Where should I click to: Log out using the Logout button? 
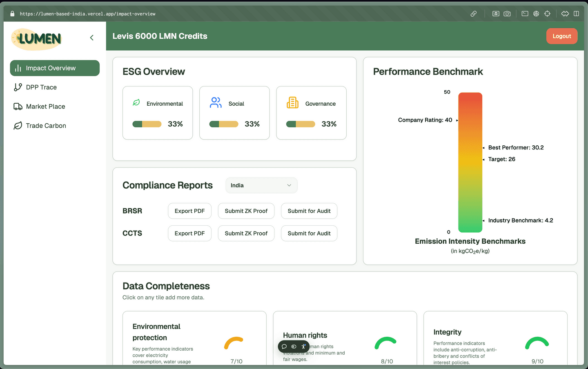click(562, 36)
